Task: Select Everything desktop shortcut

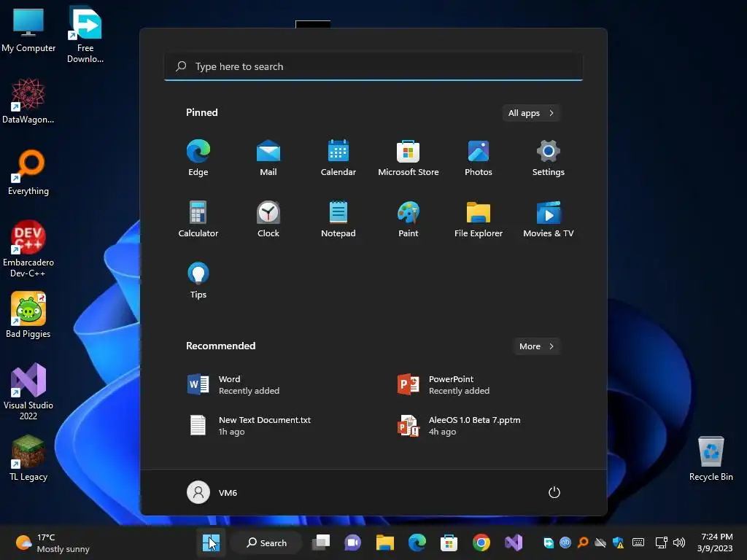Action: tap(28, 172)
